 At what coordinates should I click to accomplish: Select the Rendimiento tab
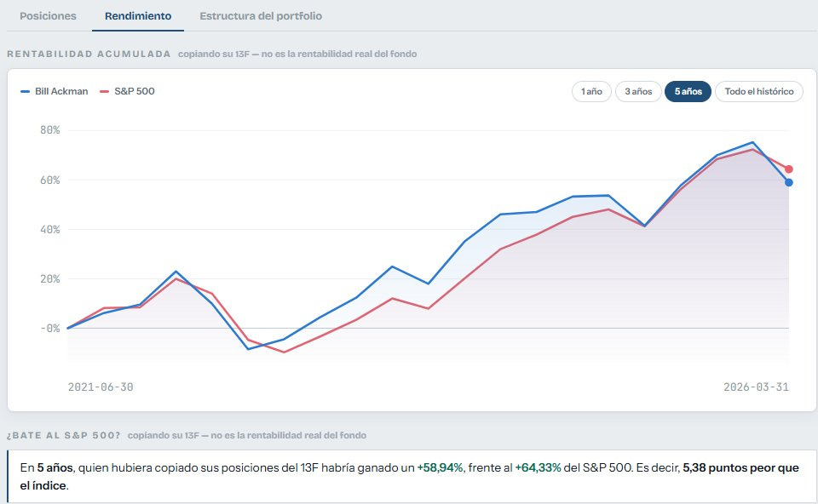pos(138,16)
